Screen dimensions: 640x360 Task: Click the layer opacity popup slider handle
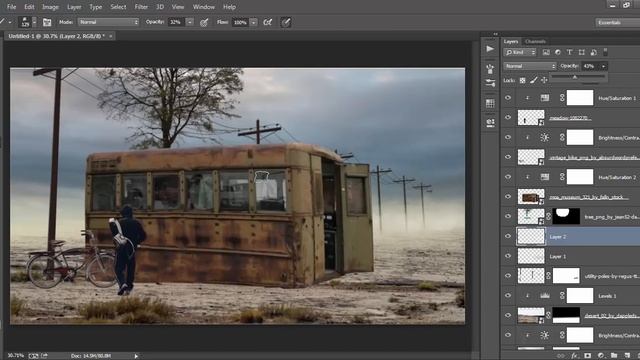(575, 77)
